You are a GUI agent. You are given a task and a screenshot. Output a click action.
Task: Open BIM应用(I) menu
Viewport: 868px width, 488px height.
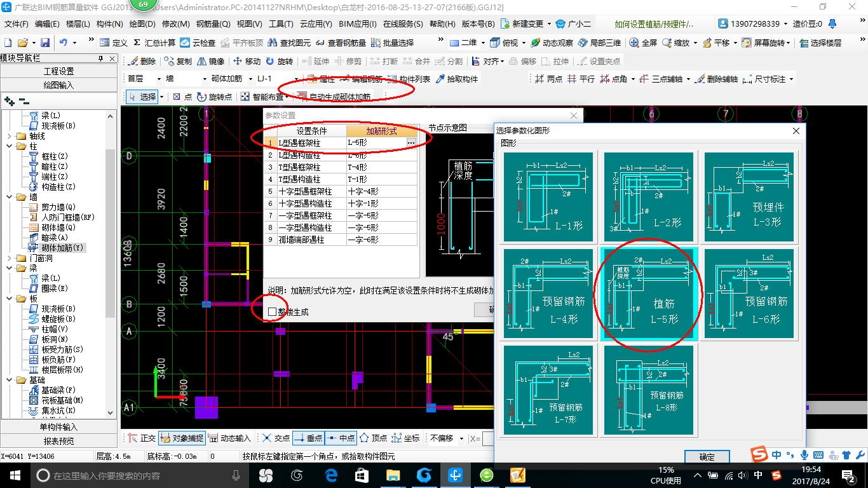[358, 24]
